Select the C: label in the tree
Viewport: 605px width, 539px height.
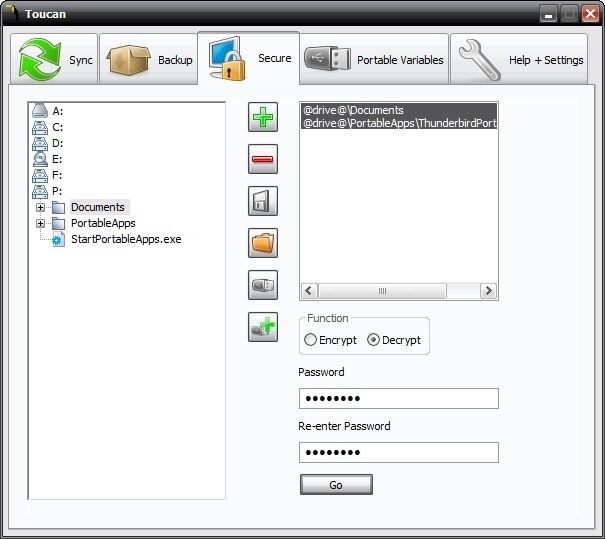(57, 127)
